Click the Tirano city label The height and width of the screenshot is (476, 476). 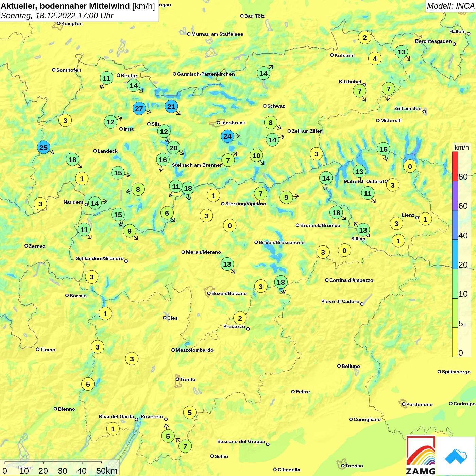tap(48, 350)
